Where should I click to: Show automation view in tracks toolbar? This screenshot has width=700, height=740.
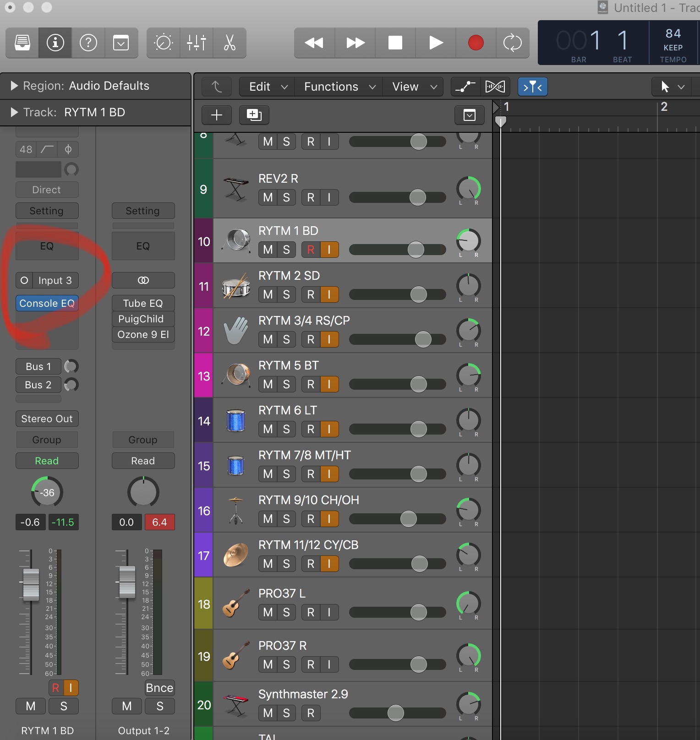(x=465, y=87)
